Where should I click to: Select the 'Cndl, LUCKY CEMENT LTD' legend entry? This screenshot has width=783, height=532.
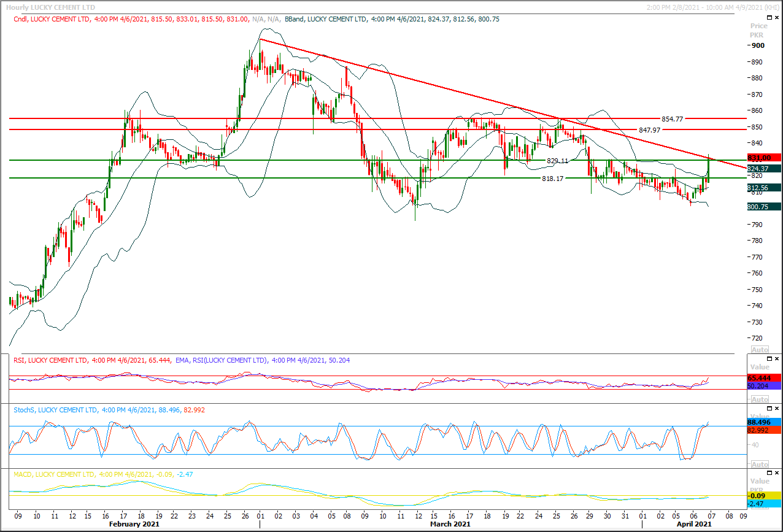pos(51,19)
